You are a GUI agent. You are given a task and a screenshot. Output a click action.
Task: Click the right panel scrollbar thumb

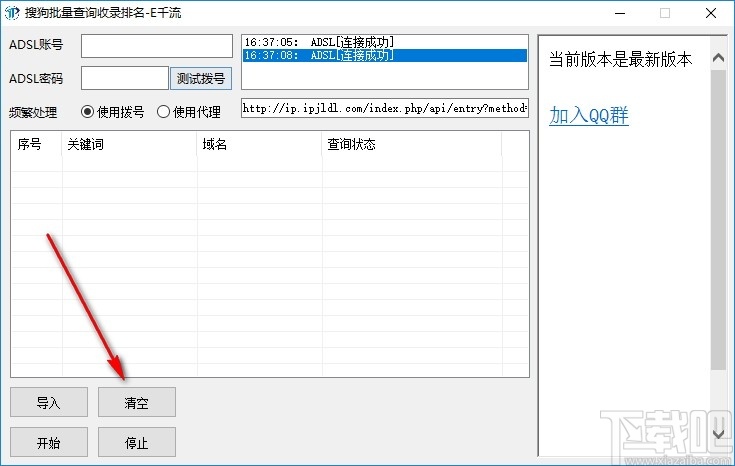719,219
